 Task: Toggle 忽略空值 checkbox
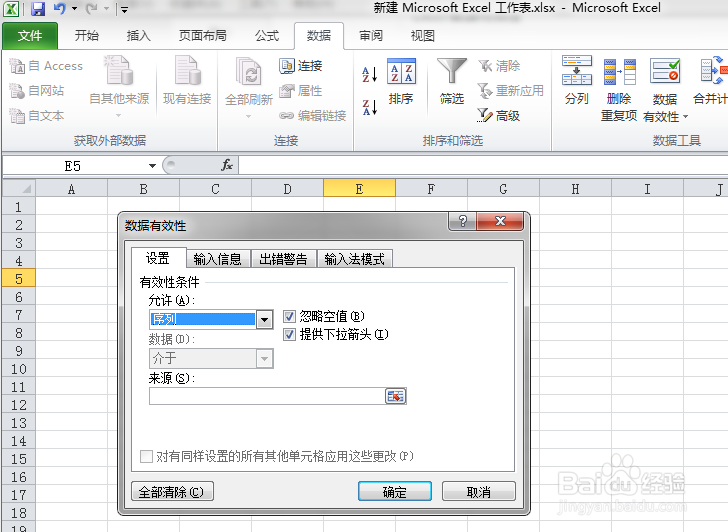[289, 317]
